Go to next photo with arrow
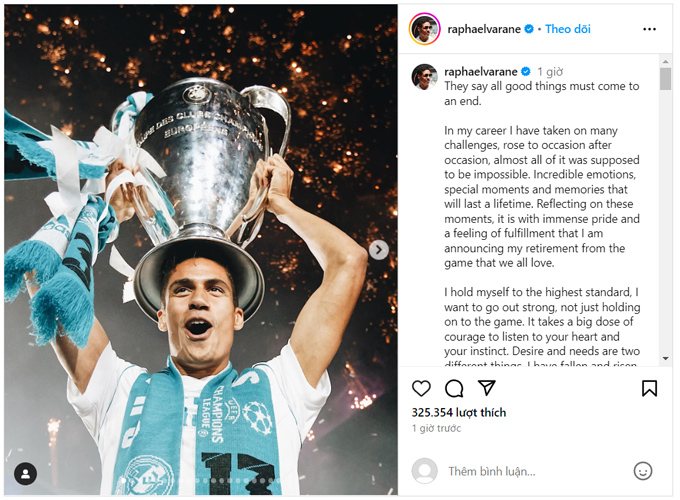 (x=379, y=250)
